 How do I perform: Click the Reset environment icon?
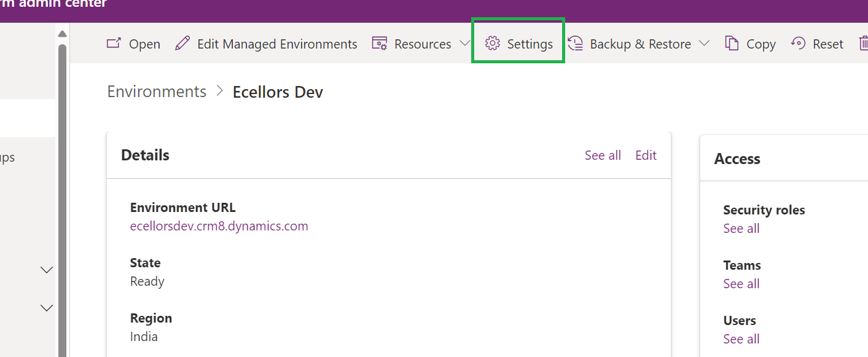click(x=798, y=44)
